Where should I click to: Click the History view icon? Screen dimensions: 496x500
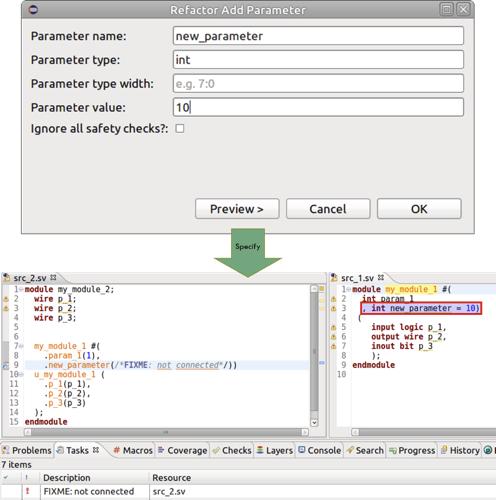444,450
